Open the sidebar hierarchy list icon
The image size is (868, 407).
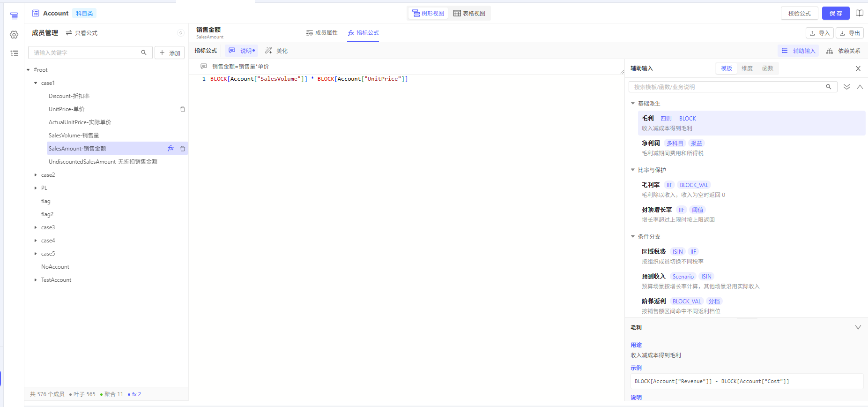tap(14, 53)
